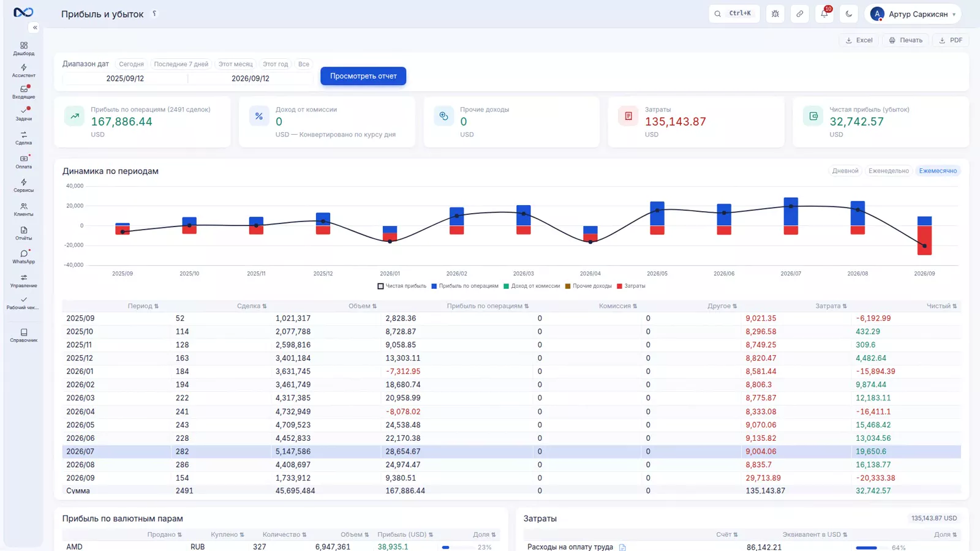Click the end date field 2026/09/12
The width and height of the screenshot is (980, 551).
250,78
